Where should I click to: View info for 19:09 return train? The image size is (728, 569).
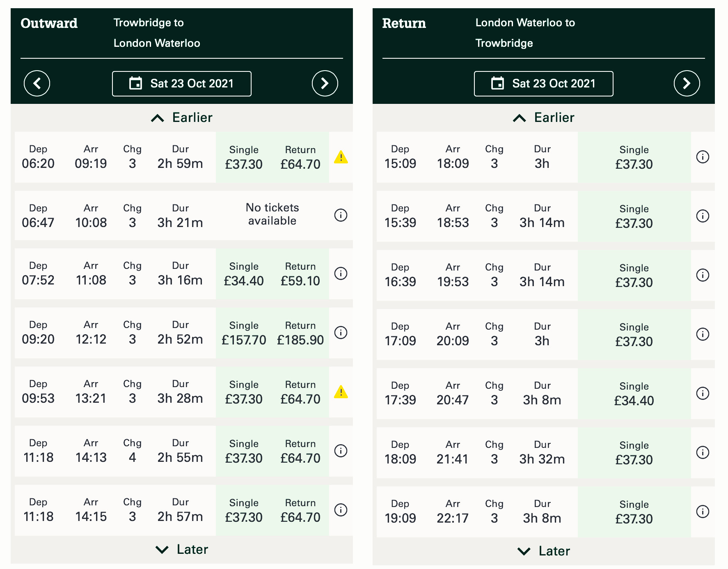click(703, 512)
